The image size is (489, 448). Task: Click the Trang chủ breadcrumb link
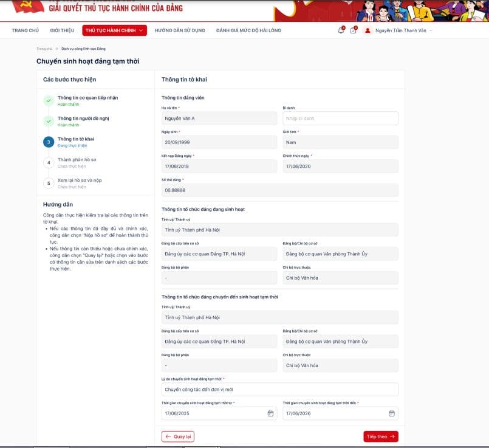click(44, 49)
